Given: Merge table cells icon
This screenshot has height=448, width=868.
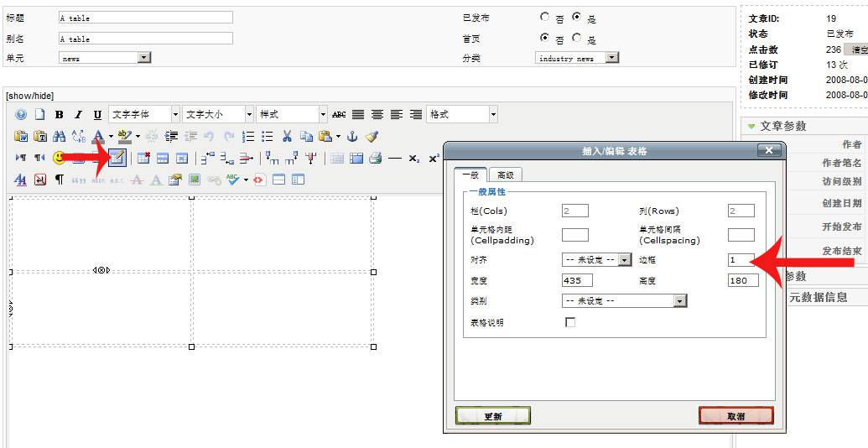Looking at the screenshot, I should pyautogui.click(x=356, y=158).
